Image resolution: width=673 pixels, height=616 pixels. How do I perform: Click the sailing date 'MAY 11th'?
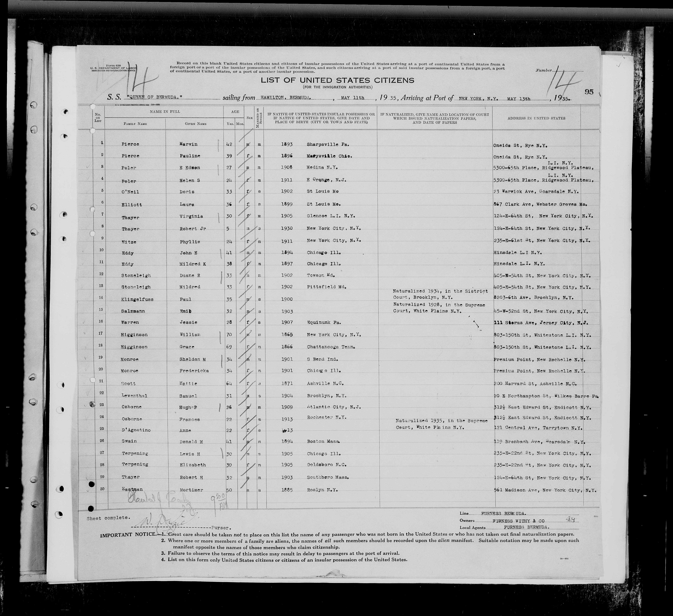click(353, 98)
